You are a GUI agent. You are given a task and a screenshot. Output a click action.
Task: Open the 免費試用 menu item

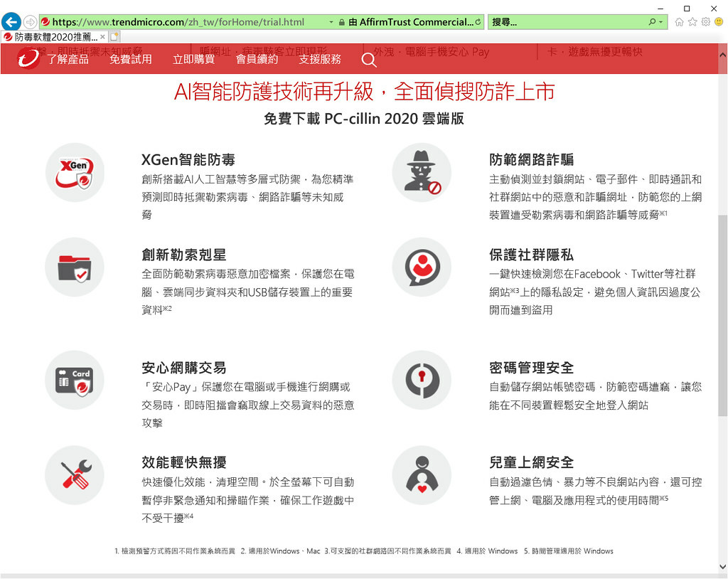[131, 59]
